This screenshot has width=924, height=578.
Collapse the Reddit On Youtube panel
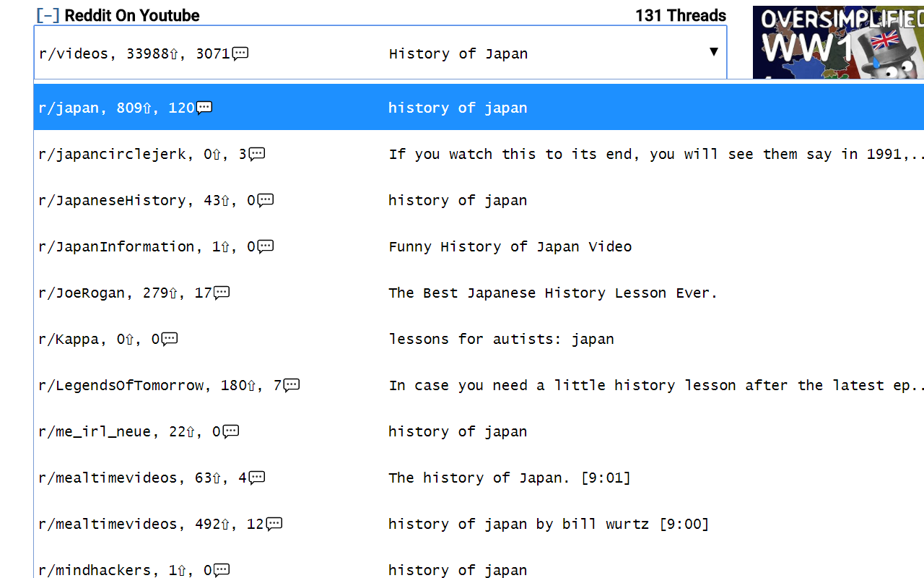tap(48, 15)
